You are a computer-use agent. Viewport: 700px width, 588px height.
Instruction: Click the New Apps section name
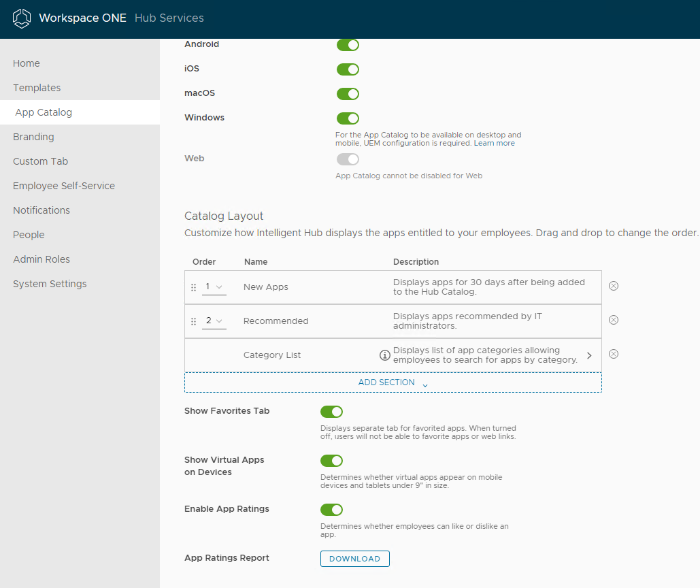[265, 287]
